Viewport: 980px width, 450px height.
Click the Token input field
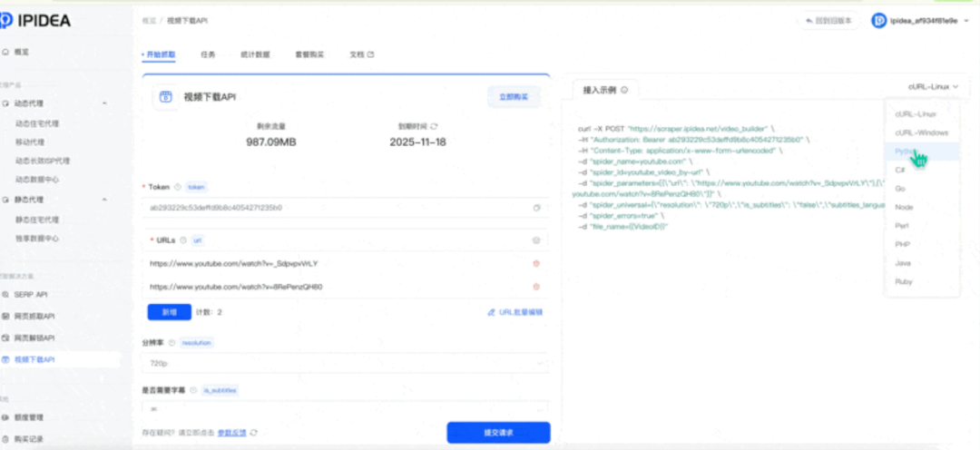(x=346, y=208)
